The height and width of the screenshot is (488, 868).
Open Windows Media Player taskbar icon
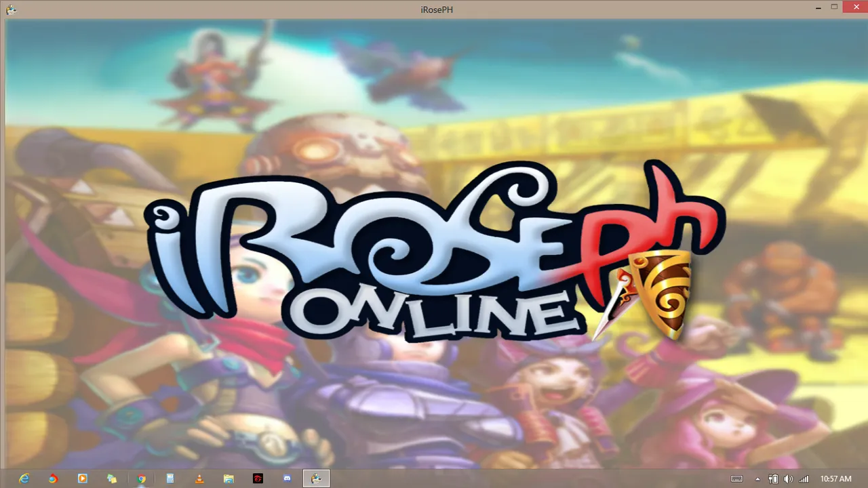[x=82, y=479]
